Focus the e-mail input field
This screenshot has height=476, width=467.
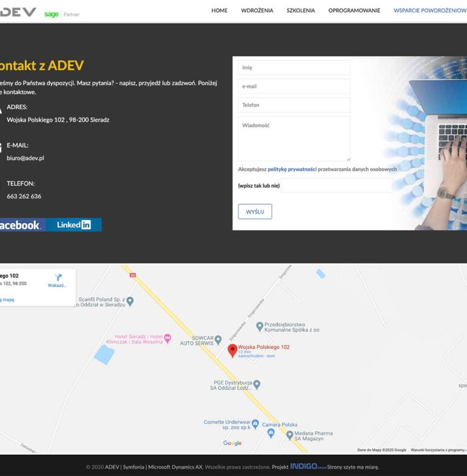pos(294,86)
